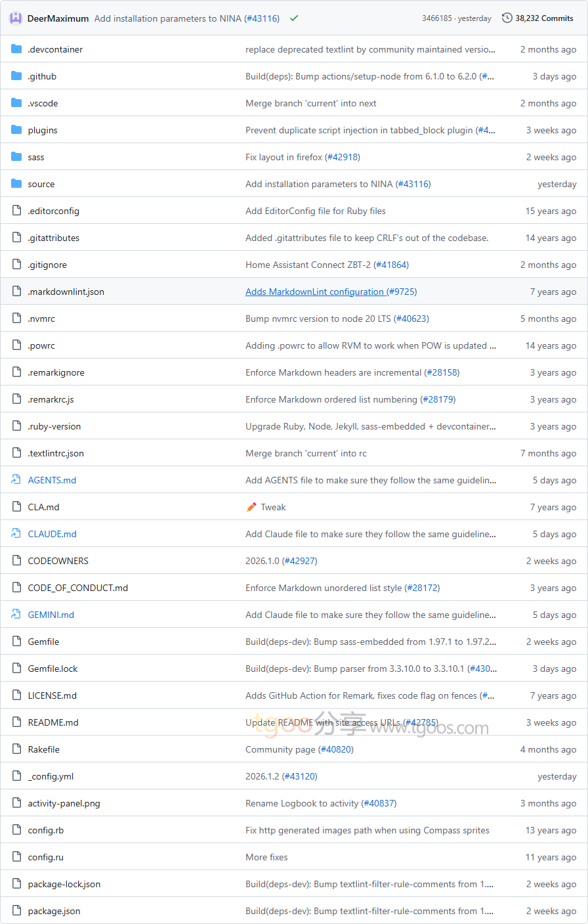This screenshot has width=588, height=924.
Task: Open pull request #28179 link
Action: pyautogui.click(x=438, y=399)
